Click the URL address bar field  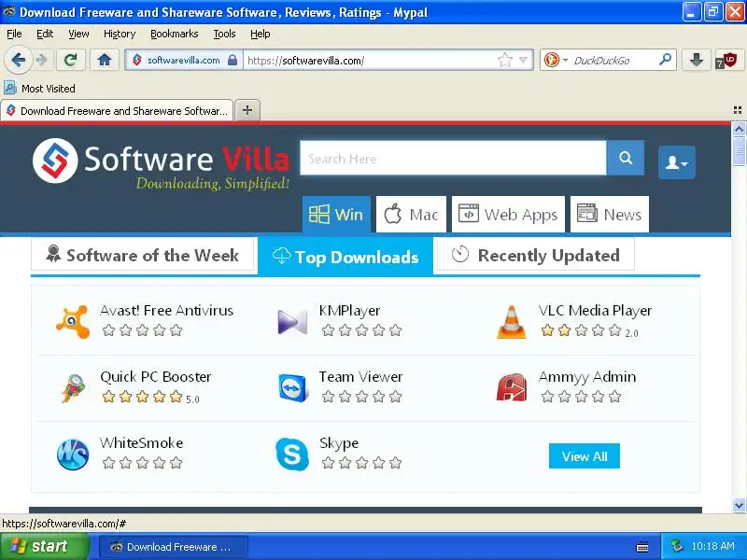[369, 60]
